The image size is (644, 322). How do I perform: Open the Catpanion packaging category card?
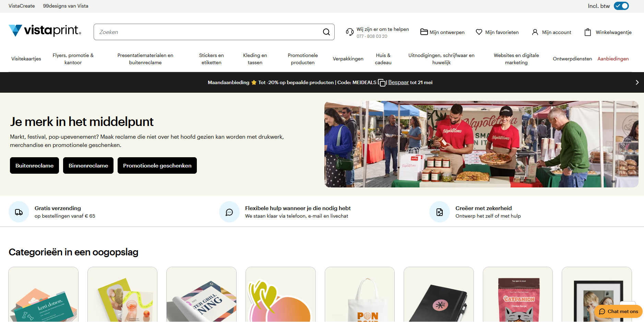coord(518,295)
